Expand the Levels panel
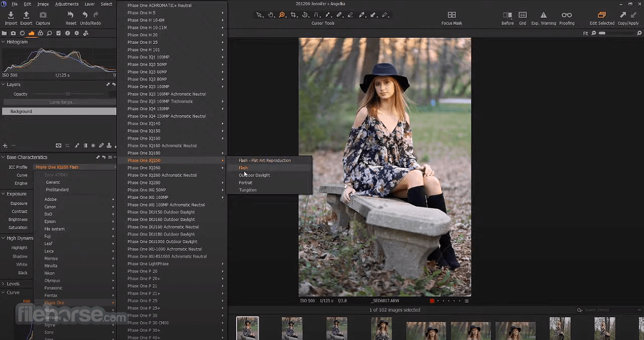 [x=3, y=284]
